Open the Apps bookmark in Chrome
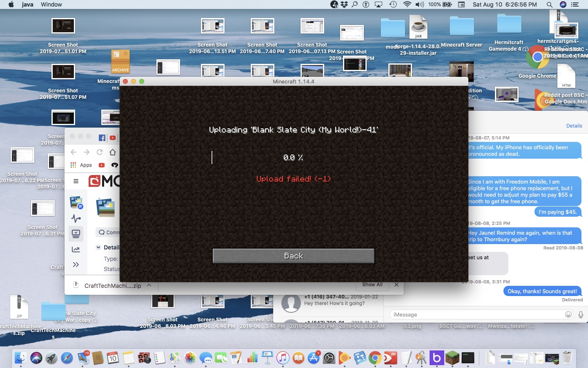The width and height of the screenshot is (588, 368). click(81, 165)
